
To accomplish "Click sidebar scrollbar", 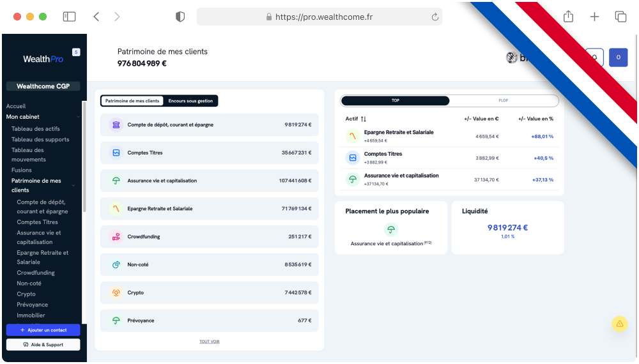I will click(84, 156).
